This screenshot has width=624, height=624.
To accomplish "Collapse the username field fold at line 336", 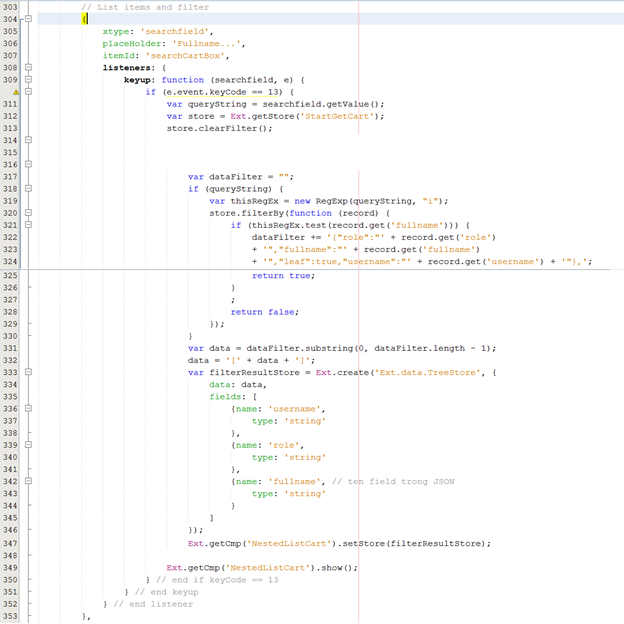I will pyautogui.click(x=28, y=408).
